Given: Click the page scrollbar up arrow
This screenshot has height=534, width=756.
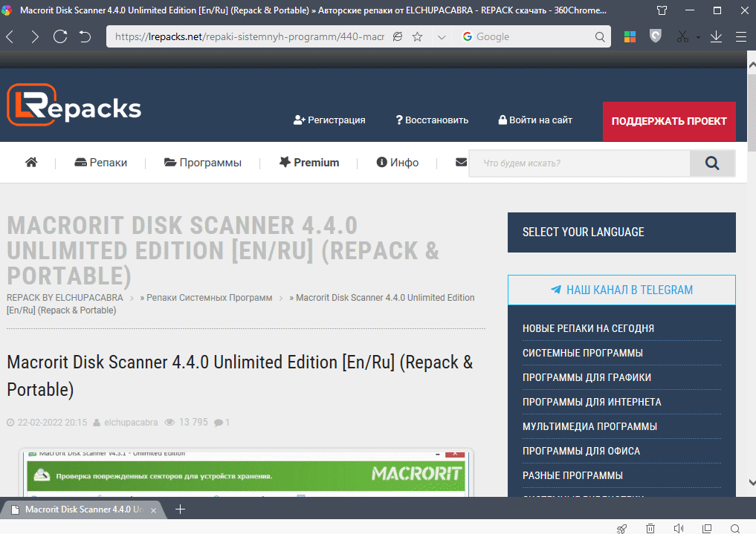Looking at the screenshot, I should pyautogui.click(x=752, y=65).
